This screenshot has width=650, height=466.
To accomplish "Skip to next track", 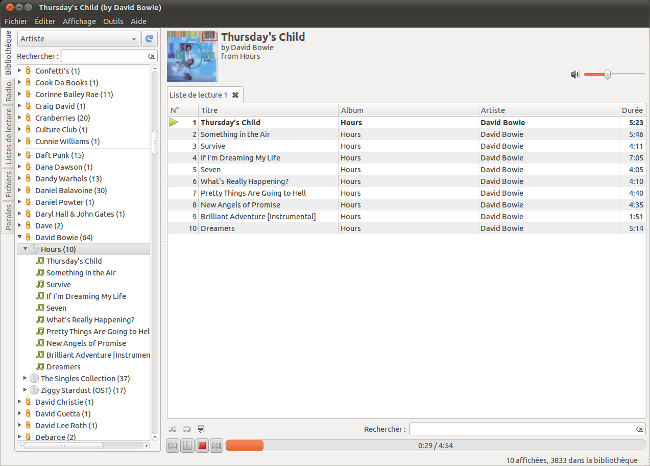I will click(x=216, y=446).
